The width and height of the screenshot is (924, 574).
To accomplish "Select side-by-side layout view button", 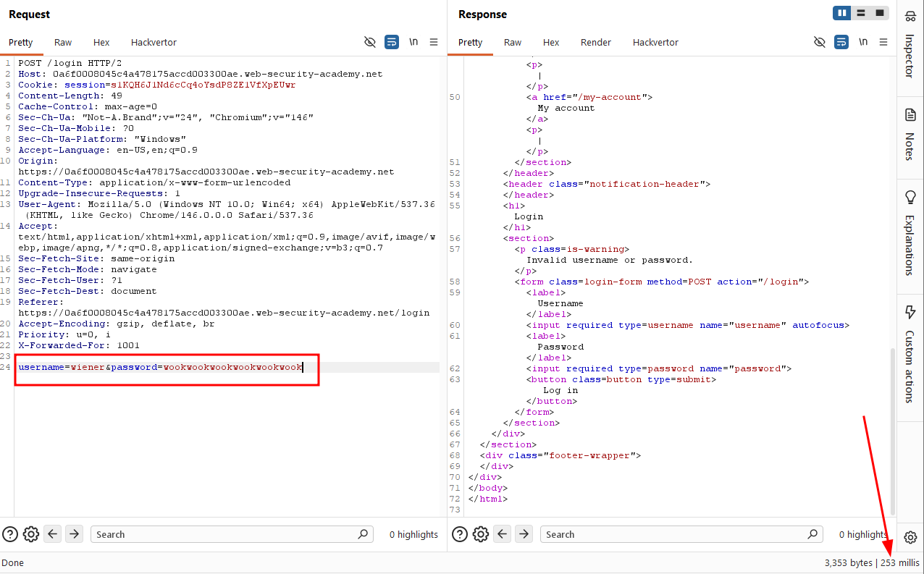I will [x=842, y=13].
